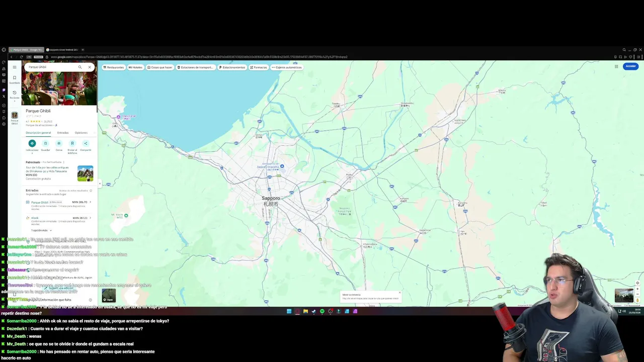644x362 pixels.
Task: Select the Parque Ghibli sidebar thumbnail
Action: (15, 115)
